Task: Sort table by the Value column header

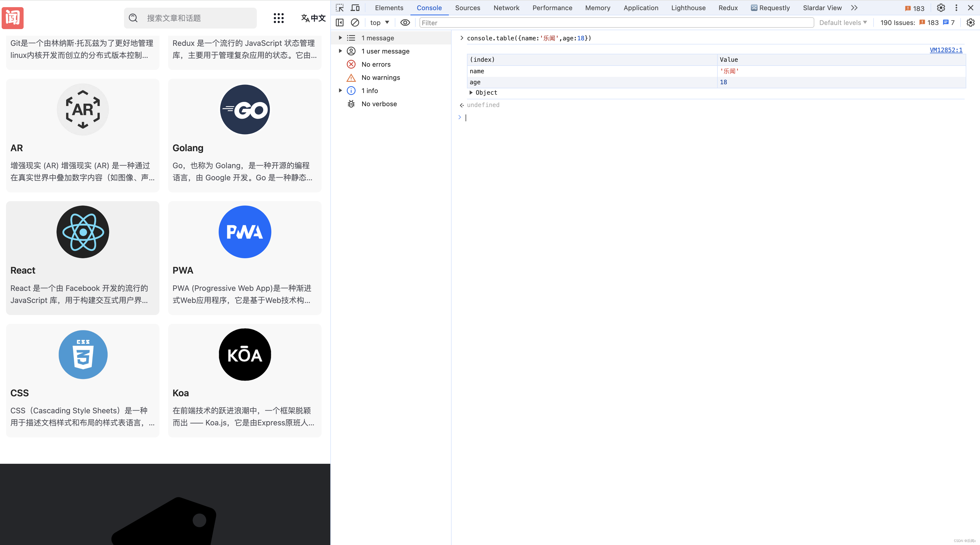Action: tap(841, 59)
